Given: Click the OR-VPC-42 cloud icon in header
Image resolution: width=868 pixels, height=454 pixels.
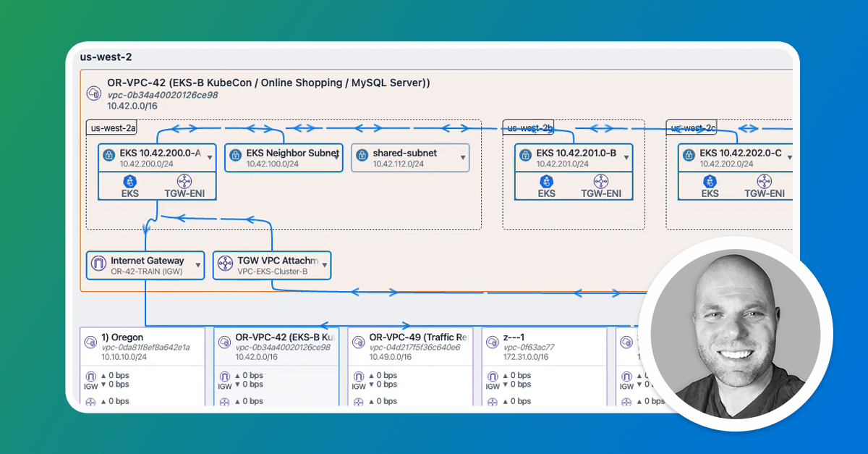Looking at the screenshot, I should [x=93, y=93].
